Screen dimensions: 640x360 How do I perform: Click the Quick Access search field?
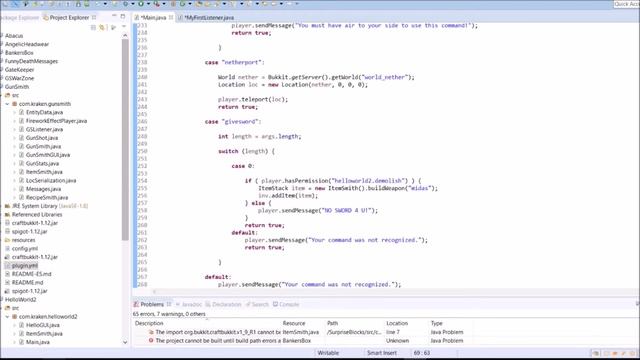[627, 4]
